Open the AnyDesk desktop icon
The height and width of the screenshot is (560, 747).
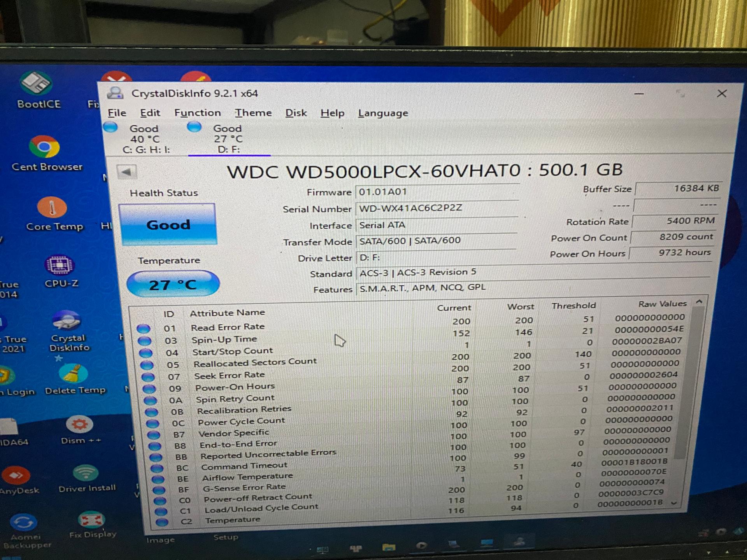[18, 481]
